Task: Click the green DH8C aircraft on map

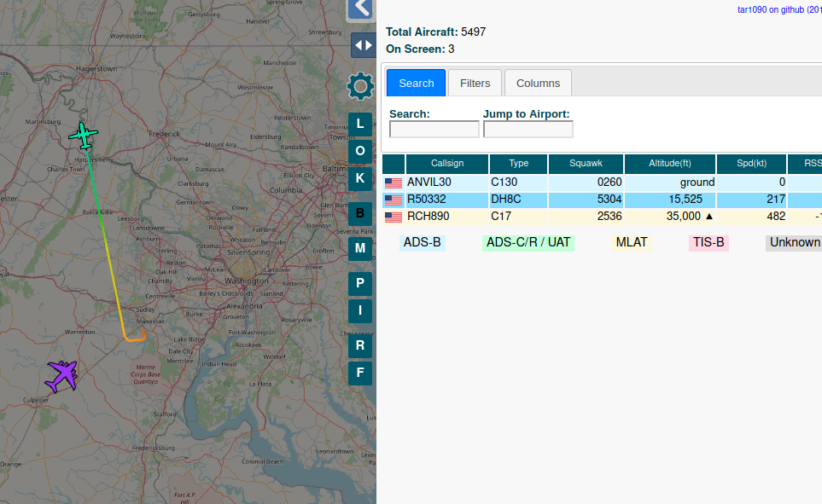Action: click(x=83, y=136)
